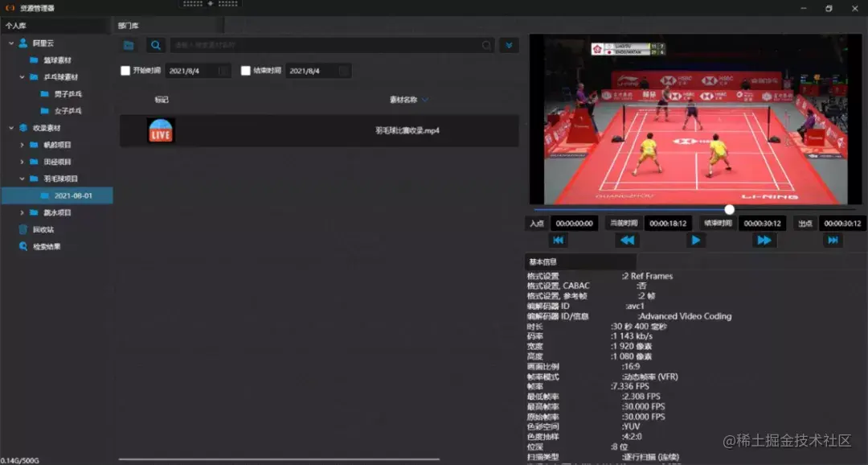Screen dimensions: 868x465
Task: Jump to end with skip-forward button
Action: 833,240
